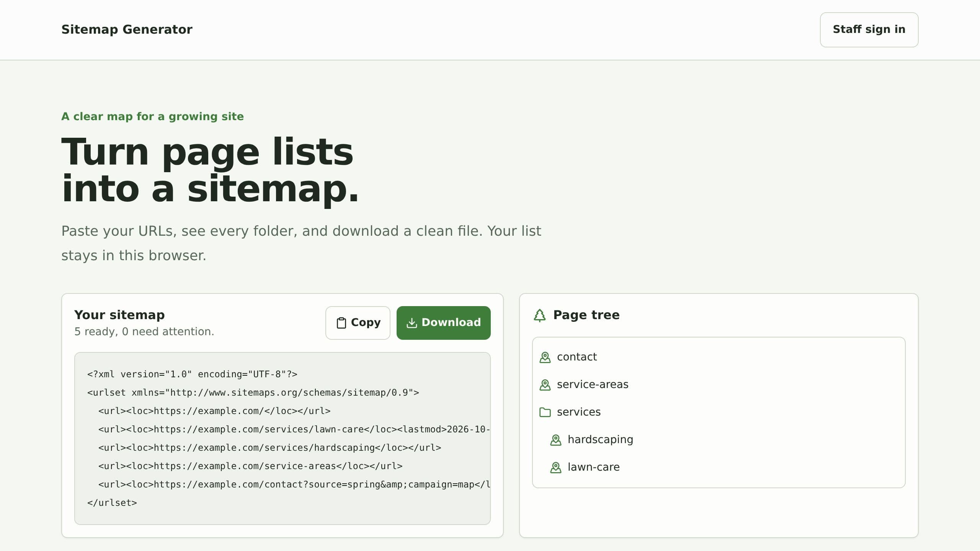
Task: Click the urlset xmlns opening line
Action: click(253, 393)
